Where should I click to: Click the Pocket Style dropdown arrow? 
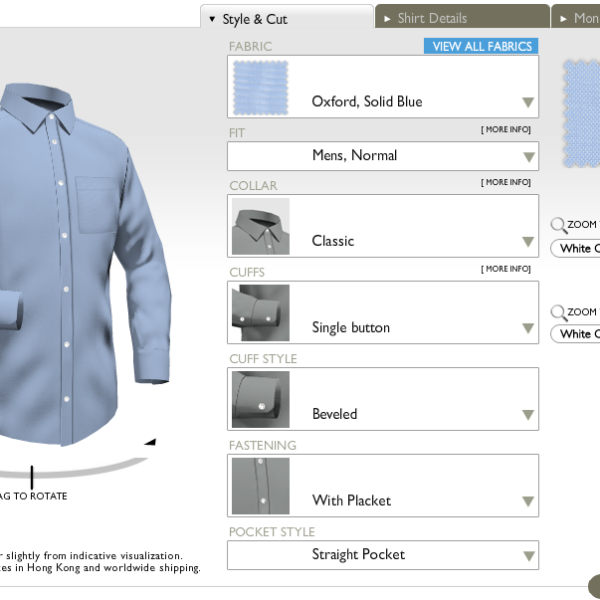click(529, 556)
